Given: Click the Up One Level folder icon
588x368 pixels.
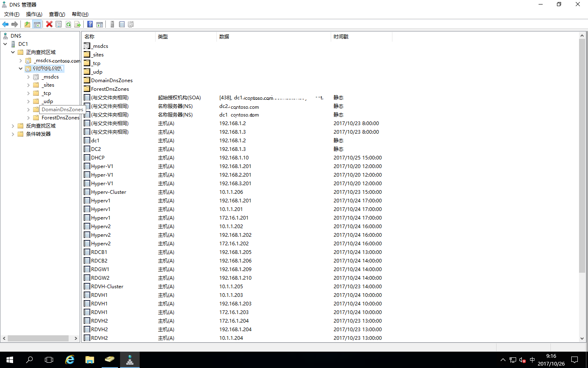Looking at the screenshot, I should click(x=27, y=25).
